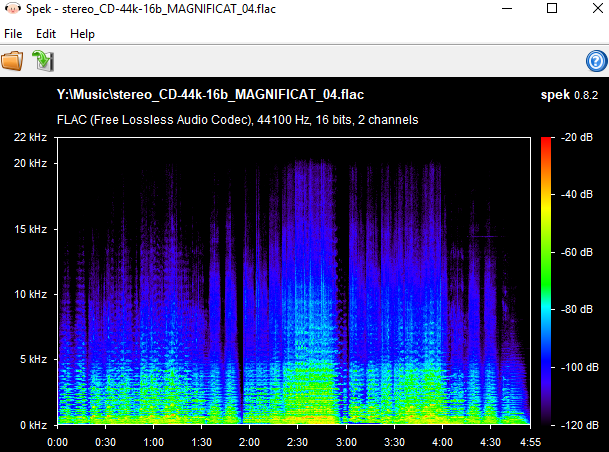Click the 5 kHz frequency label
The image size is (609, 452).
pyautogui.click(x=33, y=359)
